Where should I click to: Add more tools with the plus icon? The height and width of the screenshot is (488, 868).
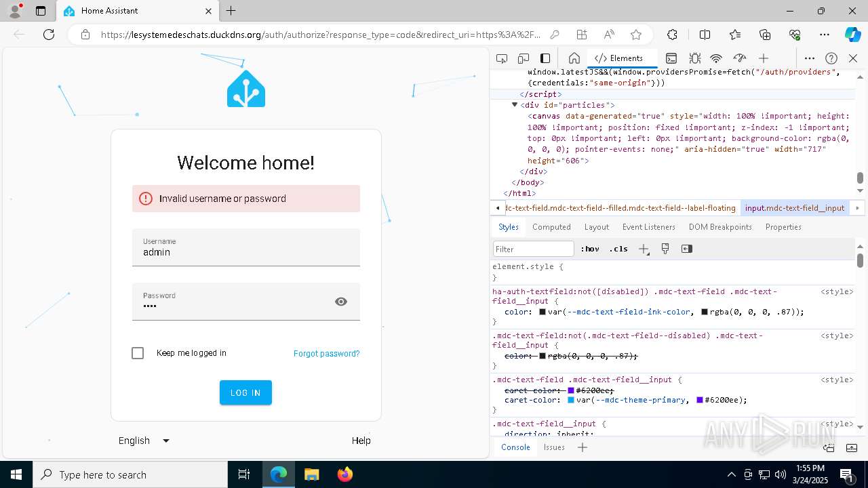(x=764, y=58)
